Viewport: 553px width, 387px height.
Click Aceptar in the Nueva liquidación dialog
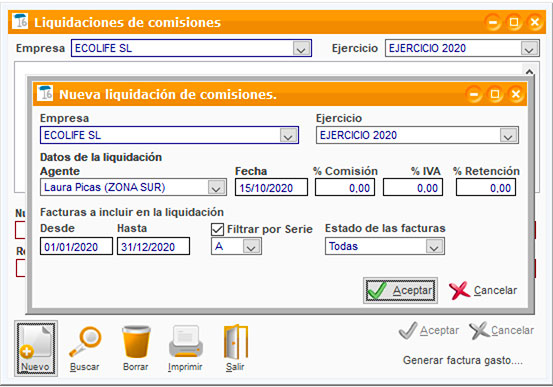coord(400,290)
